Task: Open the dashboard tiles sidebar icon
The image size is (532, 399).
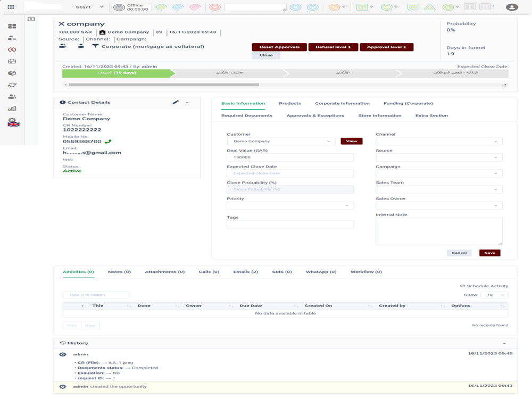Action: tap(12, 26)
